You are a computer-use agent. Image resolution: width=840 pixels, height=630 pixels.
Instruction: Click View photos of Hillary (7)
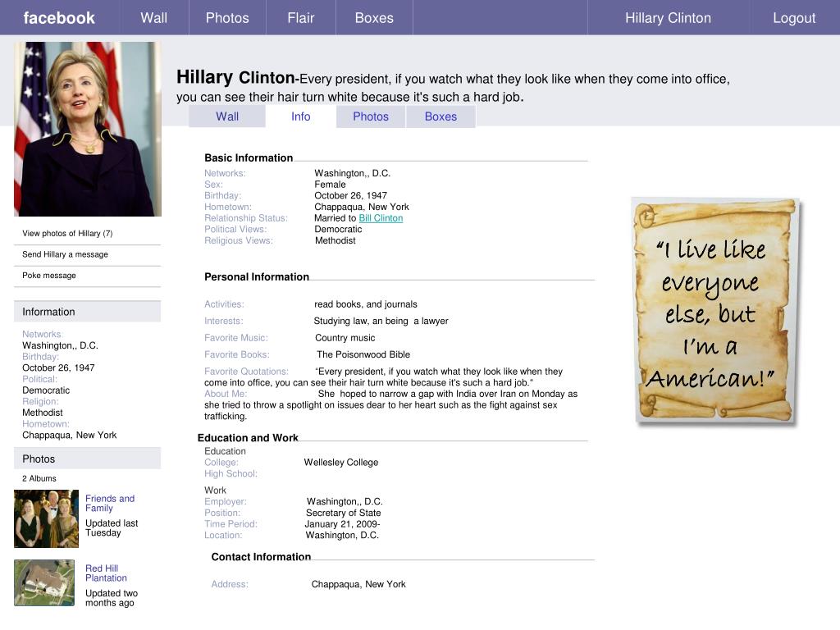click(x=67, y=233)
